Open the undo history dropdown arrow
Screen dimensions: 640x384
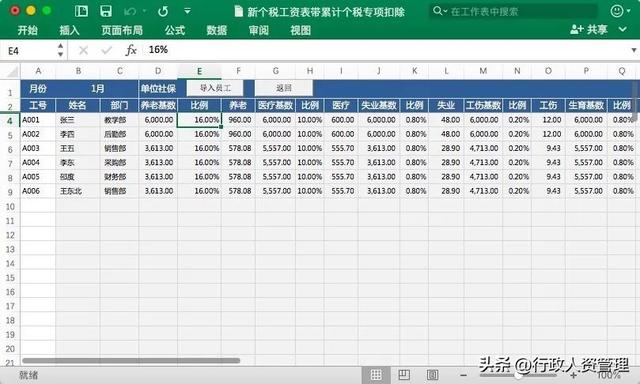pos(144,11)
